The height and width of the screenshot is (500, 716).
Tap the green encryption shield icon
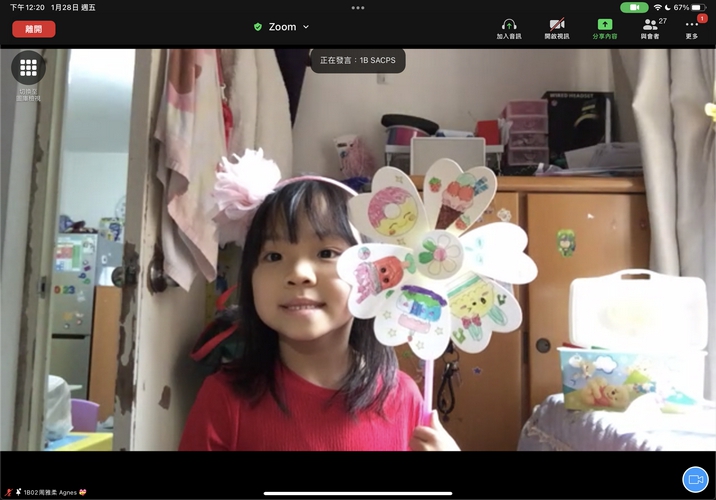point(258,27)
